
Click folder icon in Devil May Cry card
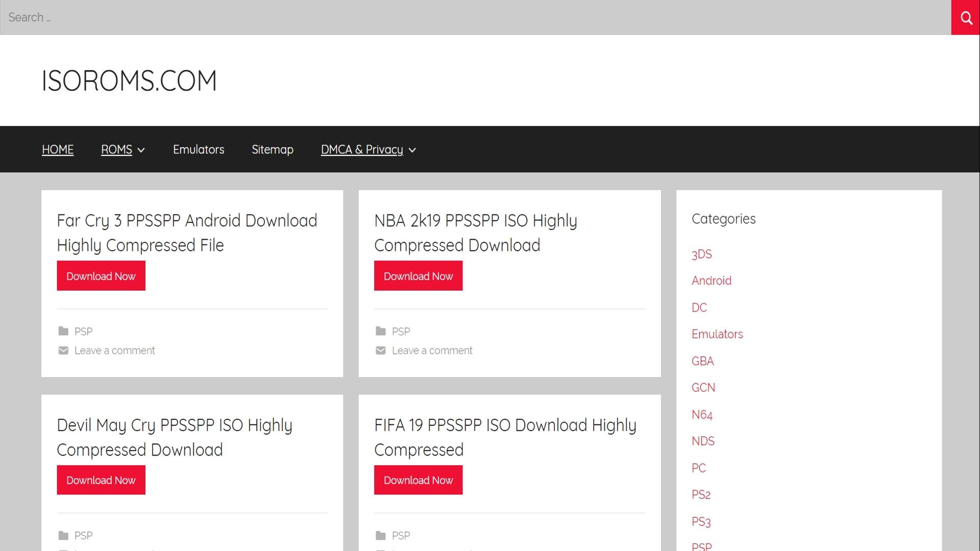click(x=63, y=535)
